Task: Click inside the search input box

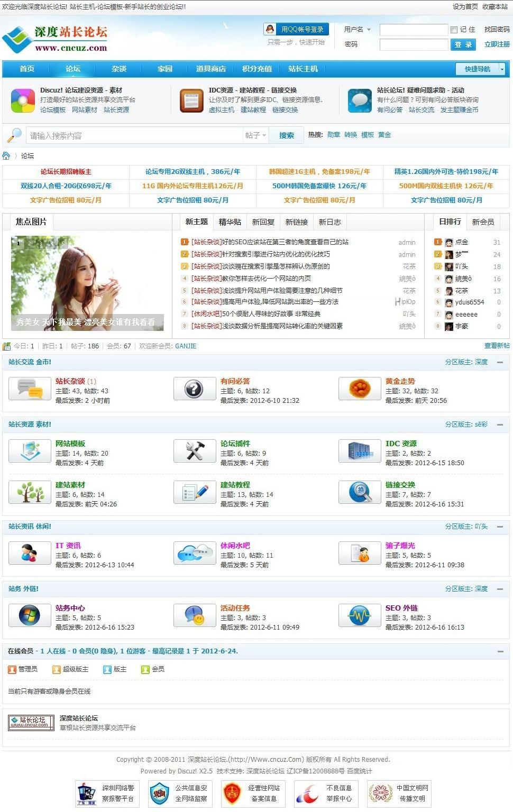Action: pos(132,135)
